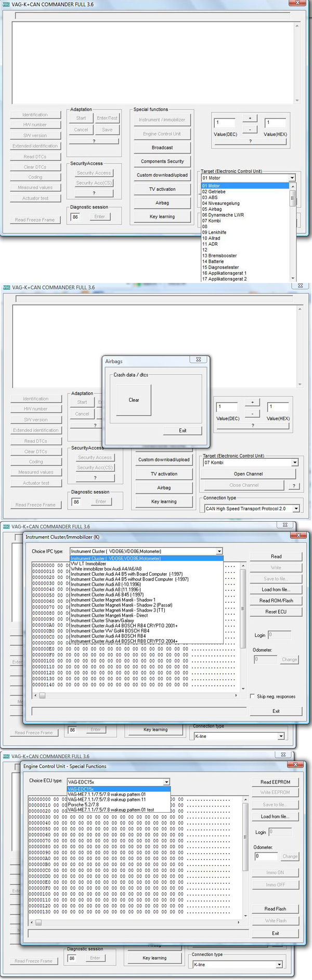Select 05 Airbag from the target list
This screenshot has height=980, width=312.
[x=212, y=209]
